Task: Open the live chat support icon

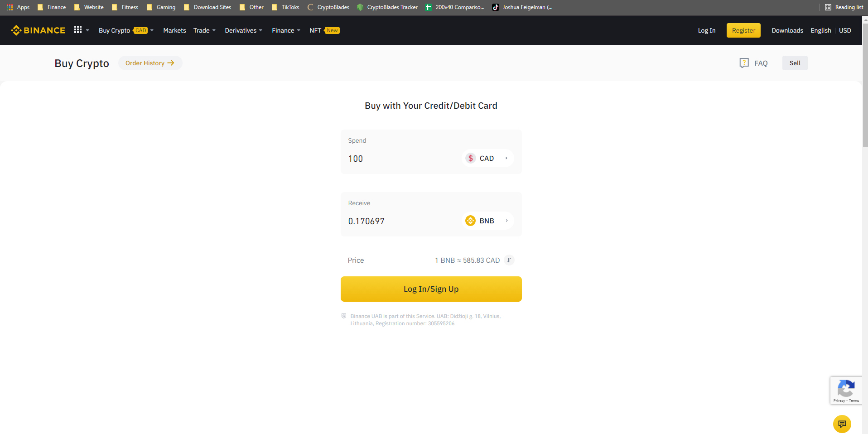Action: (842, 424)
